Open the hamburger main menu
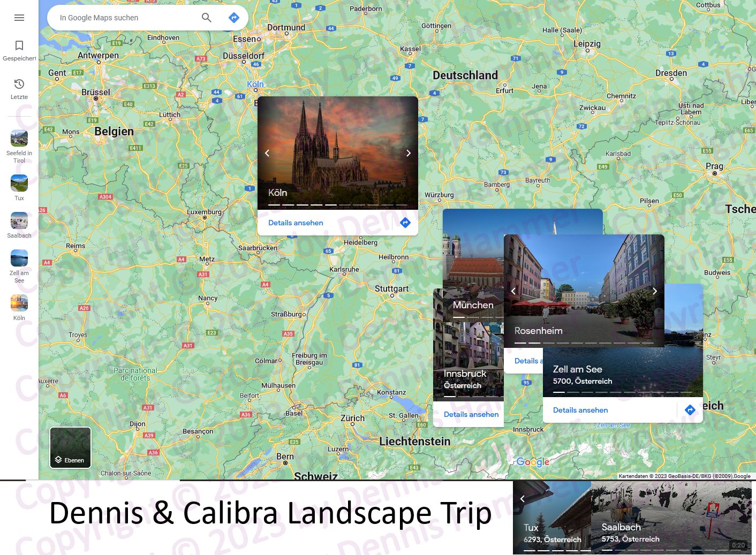Image resolution: width=756 pixels, height=555 pixels. click(19, 18)
